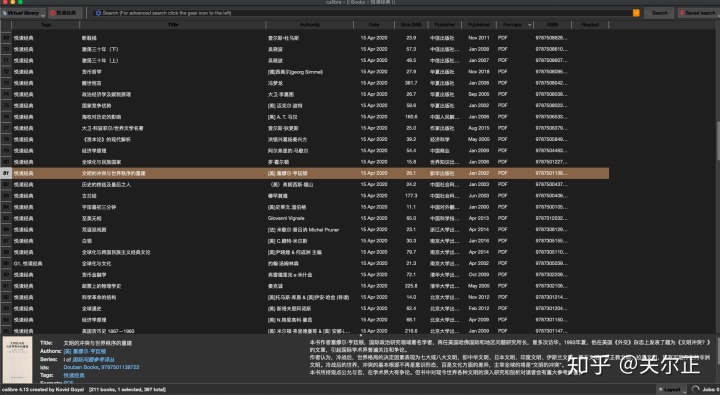Select the row by Michel Pruner
The image size is (720, 395).
[x=304, y=230]
